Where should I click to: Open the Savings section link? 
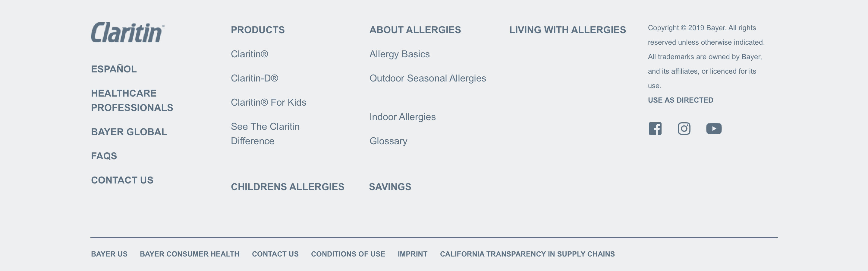[390, 187]
